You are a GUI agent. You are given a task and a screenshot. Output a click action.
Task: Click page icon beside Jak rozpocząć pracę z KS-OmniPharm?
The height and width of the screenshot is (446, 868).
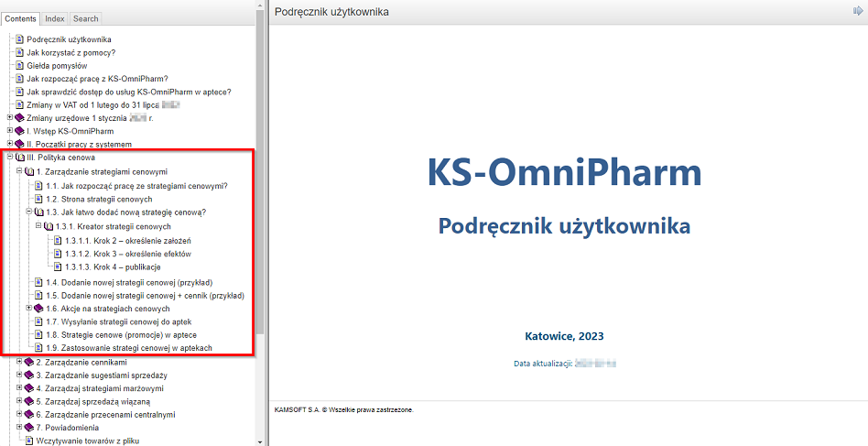[x=19, y=79]
